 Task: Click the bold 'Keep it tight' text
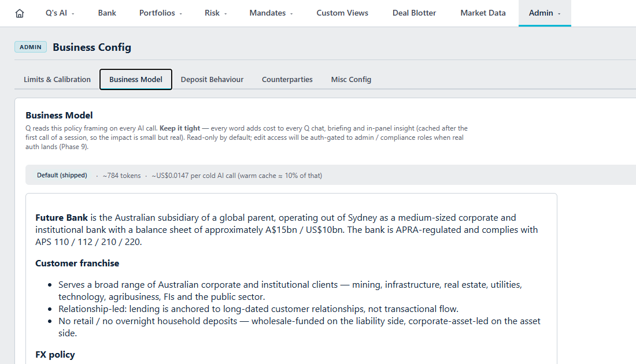tap(180, 128)
